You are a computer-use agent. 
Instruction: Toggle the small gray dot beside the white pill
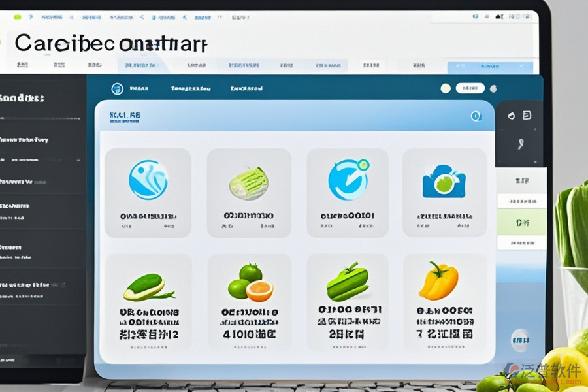pos(493,88)
